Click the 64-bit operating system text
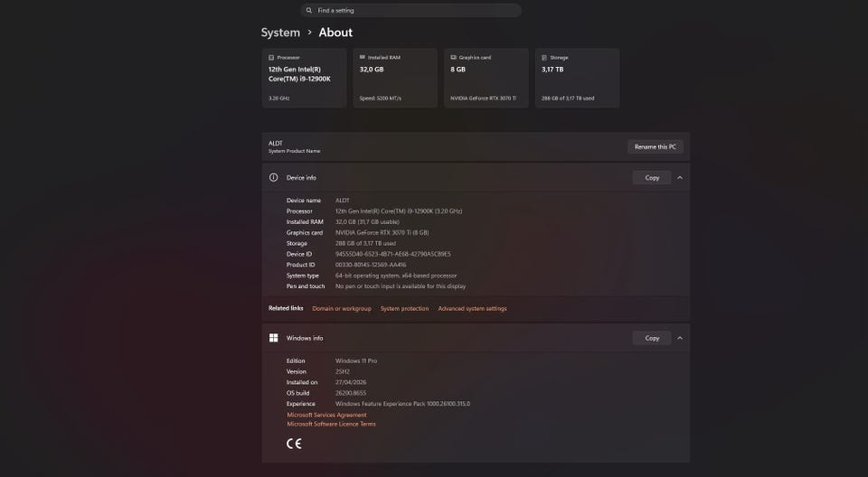 coord(396,276)
